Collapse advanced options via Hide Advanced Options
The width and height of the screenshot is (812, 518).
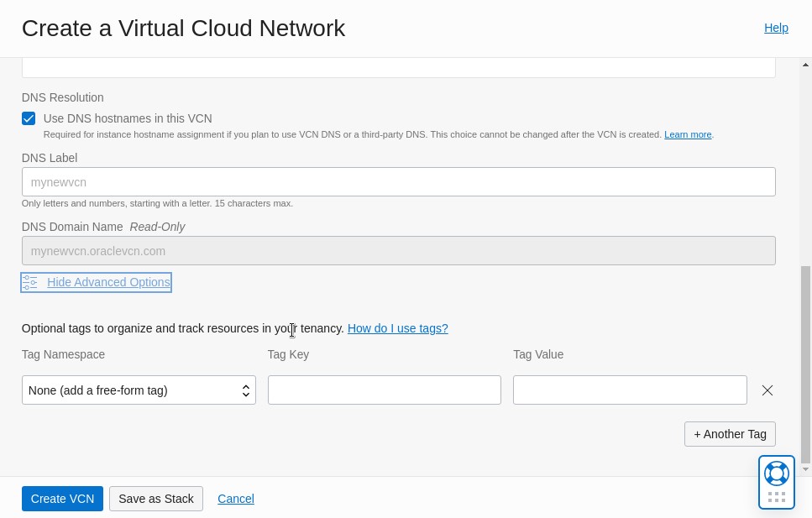tap(108, 282)
